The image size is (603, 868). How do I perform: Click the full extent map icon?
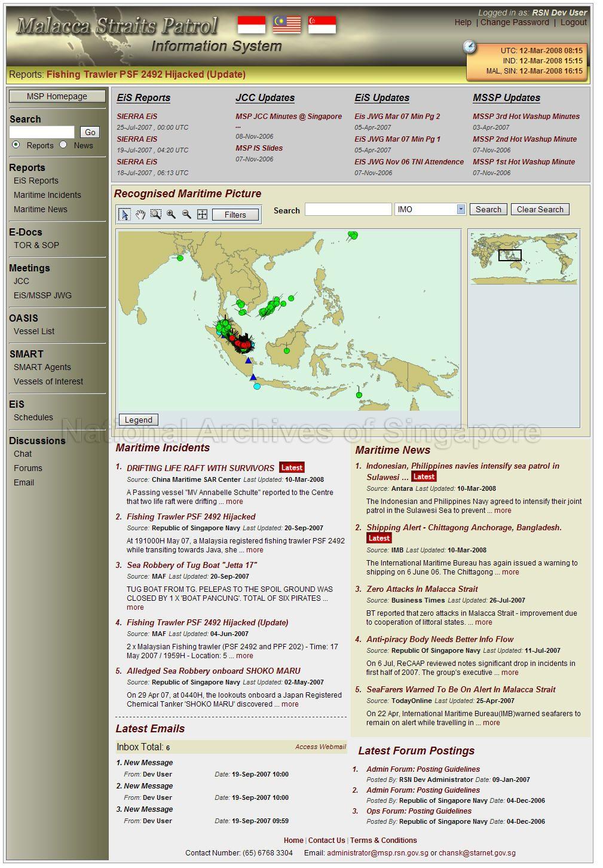[x=202, y=215]
